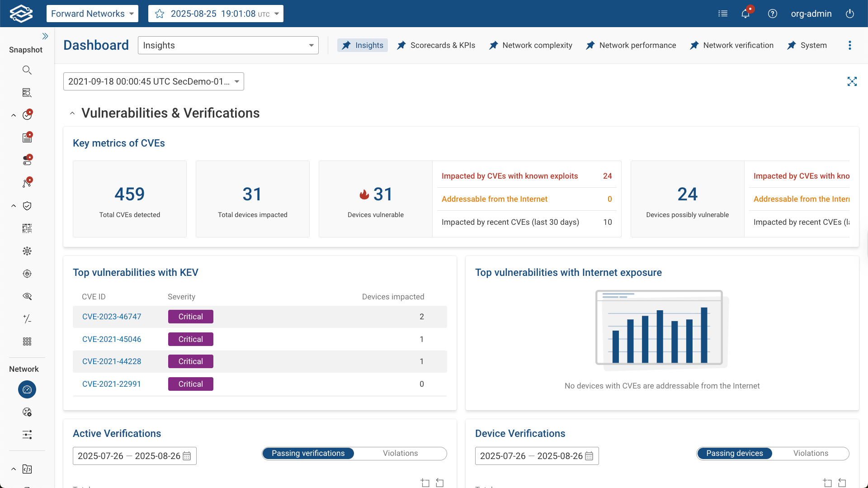Screen dimensions: 868x488
Task: Switch Device Verifications to Violations
Action: [x=811, y=453]
